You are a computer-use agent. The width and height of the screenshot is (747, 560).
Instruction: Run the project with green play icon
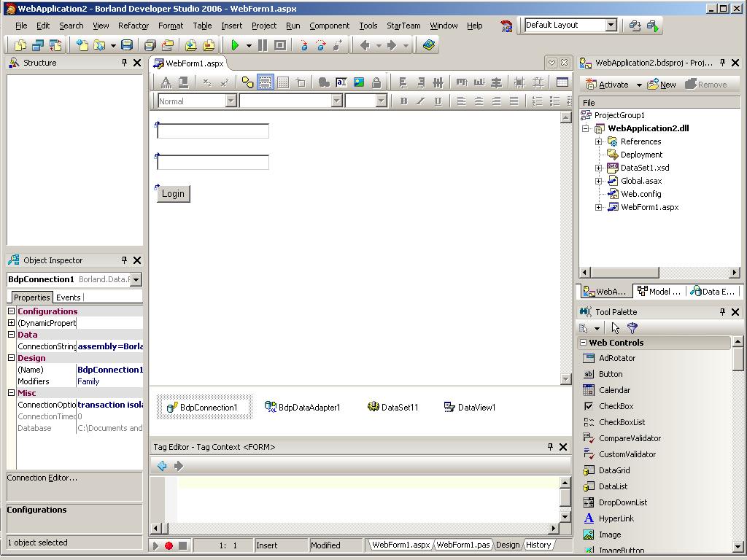(x=235, y=45)
